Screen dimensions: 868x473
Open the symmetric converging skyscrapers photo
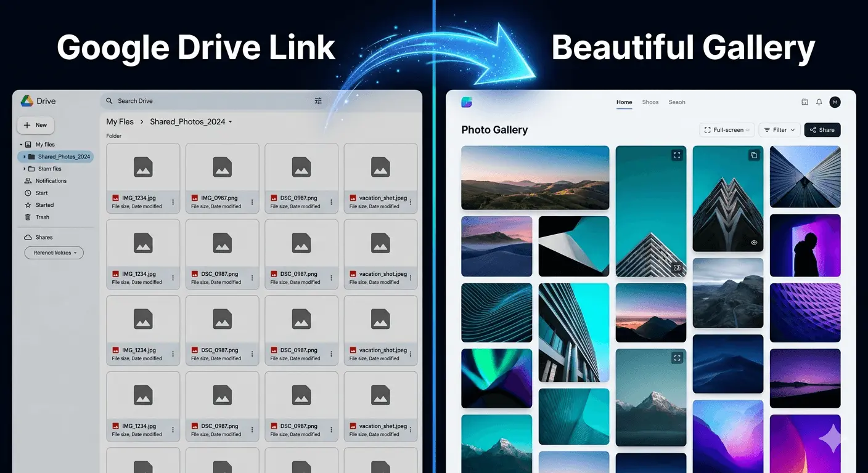coord(805,177)
